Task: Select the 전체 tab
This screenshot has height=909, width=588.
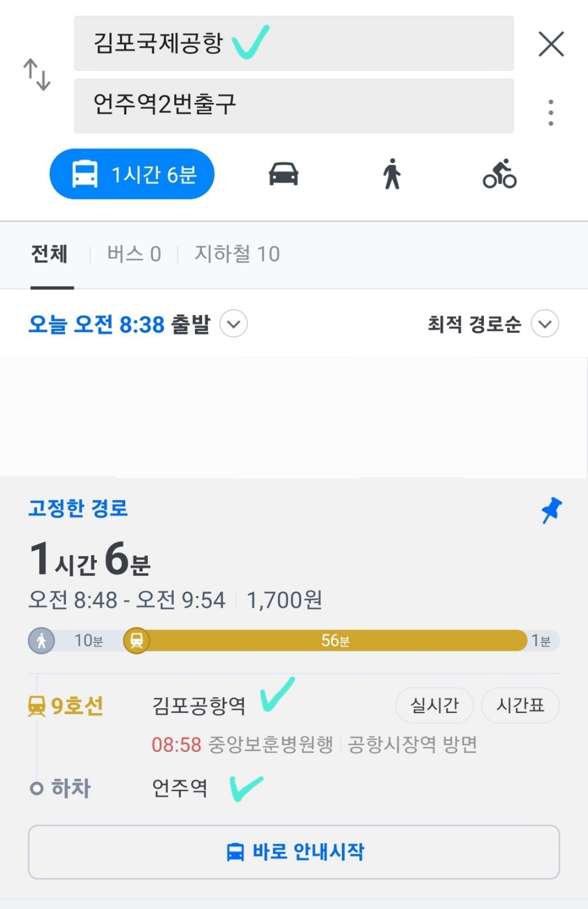Action: (x=50, y=254)
